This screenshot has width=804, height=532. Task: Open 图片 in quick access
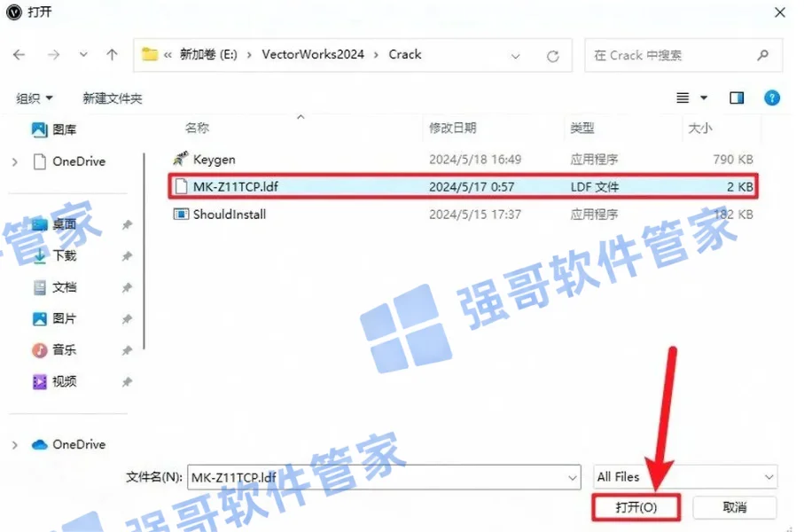tap(54, 318)
